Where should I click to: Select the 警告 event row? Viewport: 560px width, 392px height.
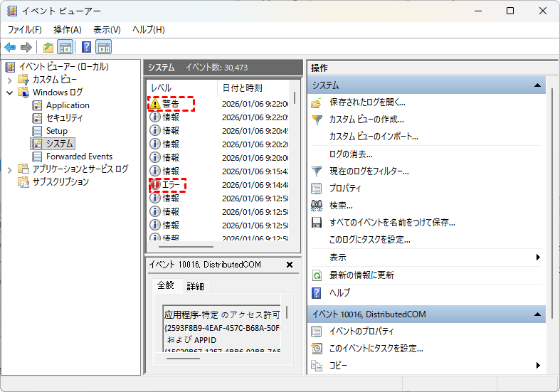(171, 104)
